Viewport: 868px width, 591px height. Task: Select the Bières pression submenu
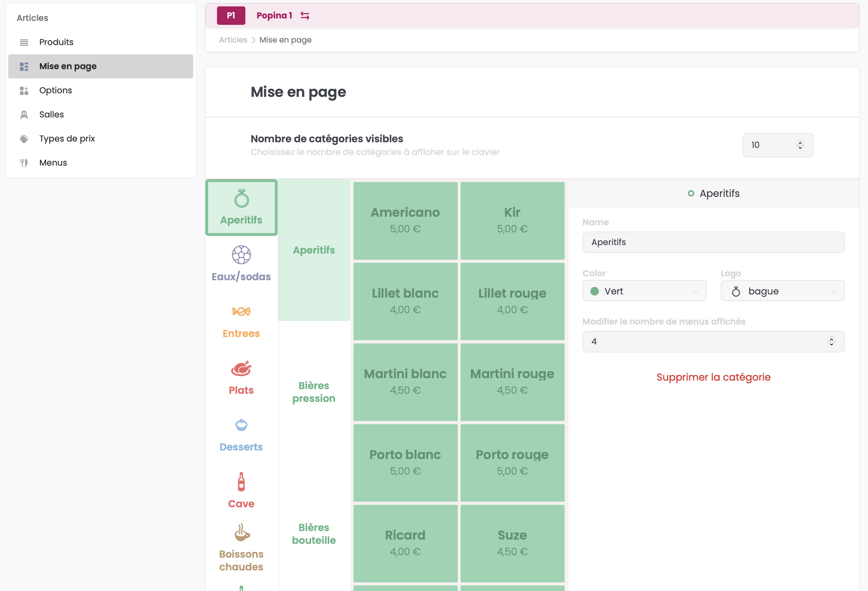(314, 392)
